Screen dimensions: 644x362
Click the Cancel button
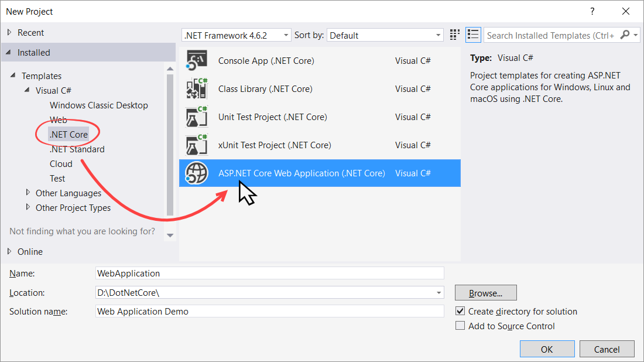(x=607, y=349)
